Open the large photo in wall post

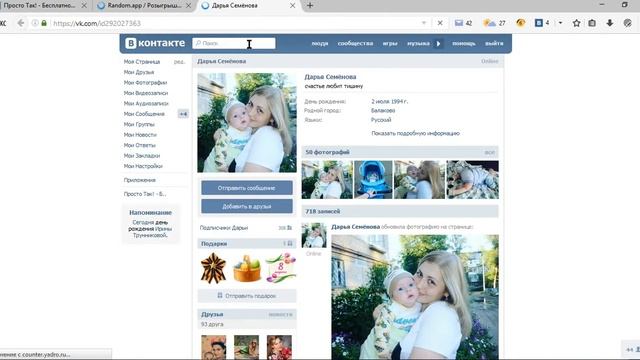pyautogui.click(x=415, y=297)
